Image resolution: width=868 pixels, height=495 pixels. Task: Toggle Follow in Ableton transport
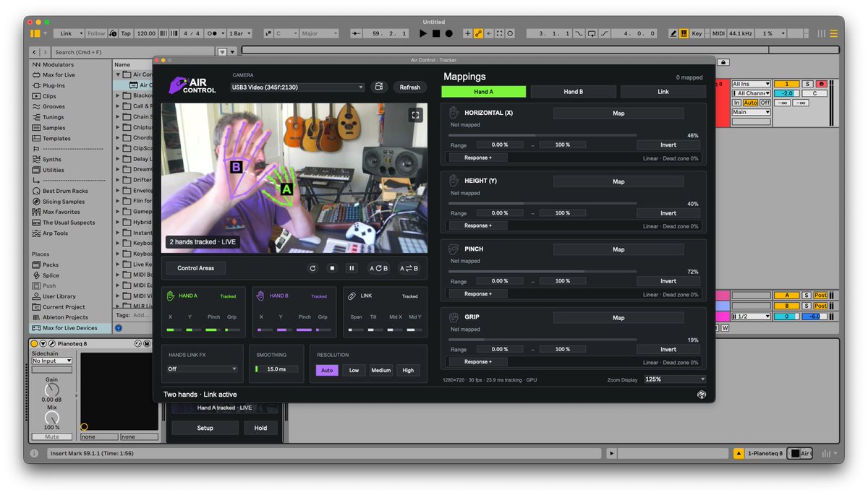point(96,33)
